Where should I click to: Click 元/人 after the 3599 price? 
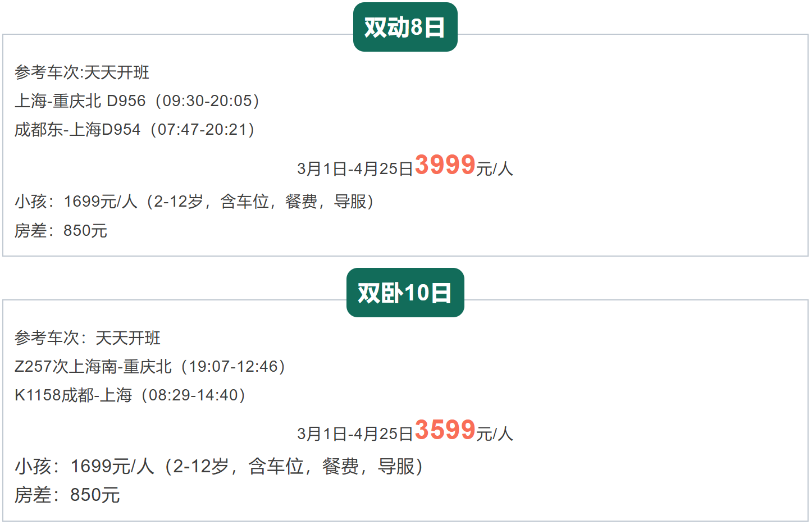click(494, 434)
